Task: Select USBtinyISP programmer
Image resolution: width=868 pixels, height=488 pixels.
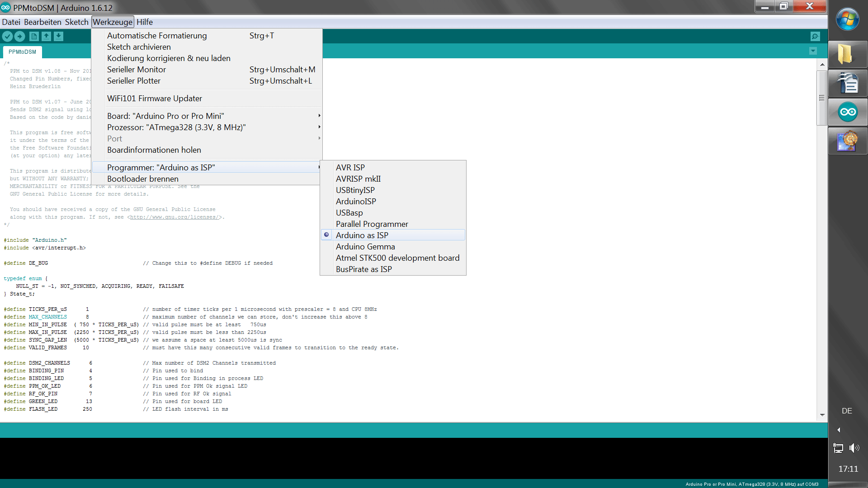Action: click(x=393, y=190)
